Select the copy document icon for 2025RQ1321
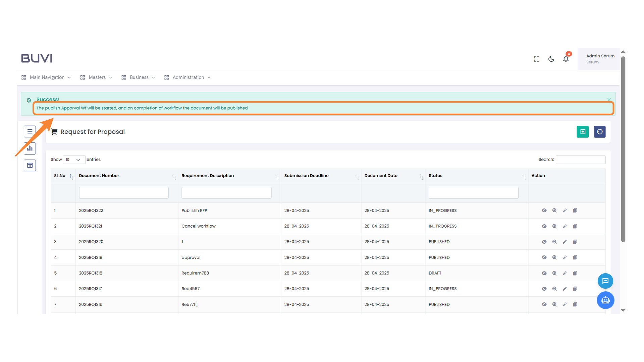 tap(575, 226)
